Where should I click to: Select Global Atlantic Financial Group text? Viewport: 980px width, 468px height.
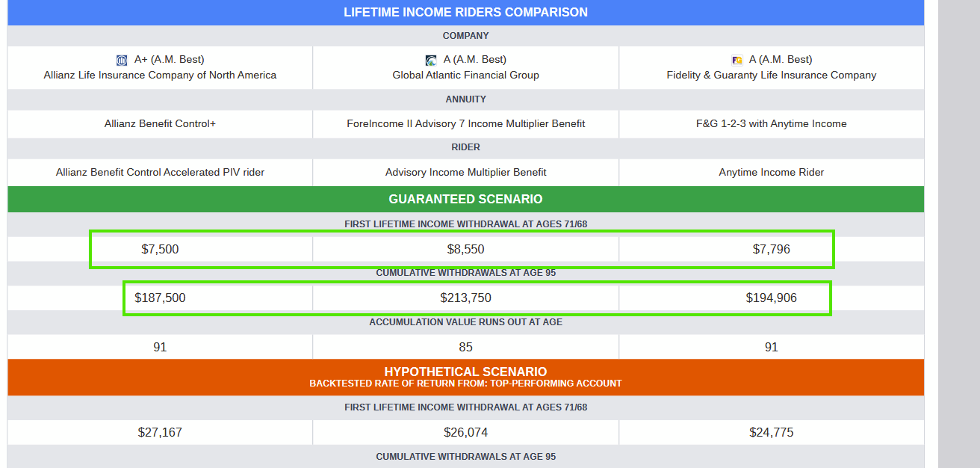click(465, 75)
